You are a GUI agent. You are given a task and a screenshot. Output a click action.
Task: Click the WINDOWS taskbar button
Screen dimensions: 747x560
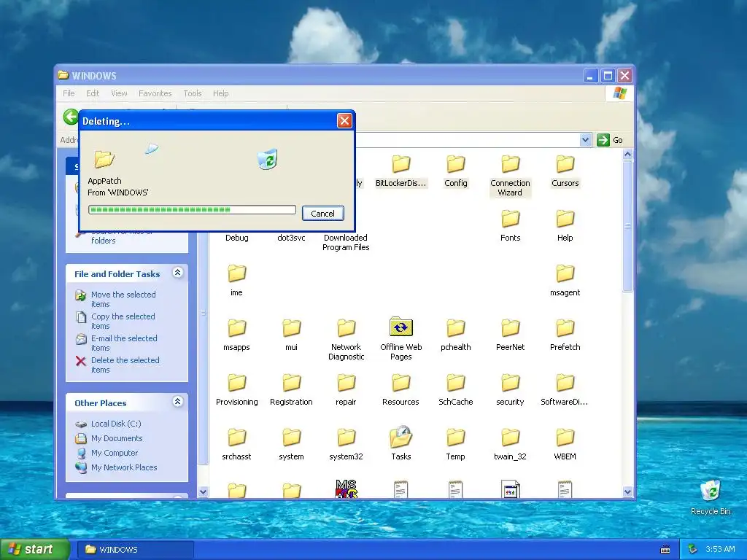point(135,550)
